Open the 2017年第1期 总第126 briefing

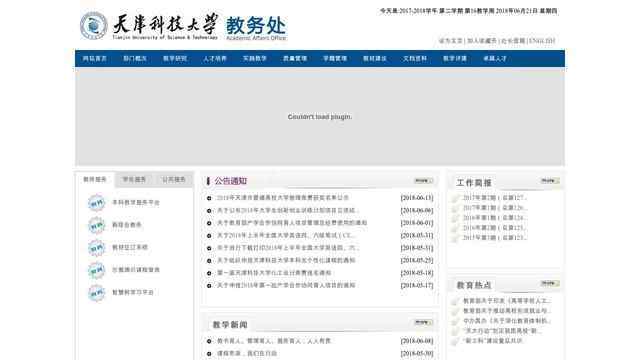tap(495, 208)
